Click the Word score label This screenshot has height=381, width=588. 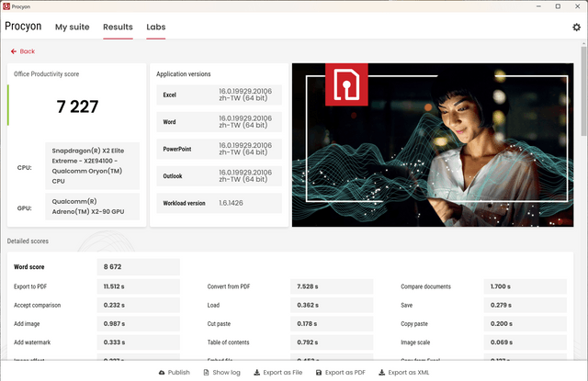tap(28, 267)
